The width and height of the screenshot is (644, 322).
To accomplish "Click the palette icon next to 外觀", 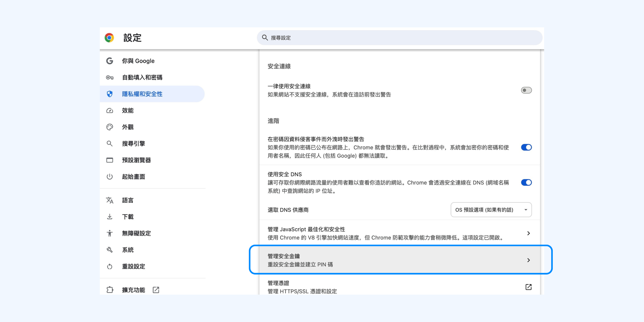I will coord(109,127).
